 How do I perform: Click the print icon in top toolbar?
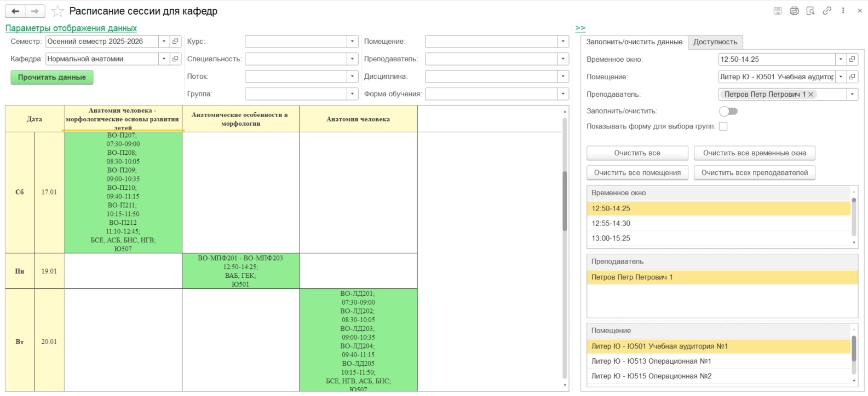click(x=794, y=11)
